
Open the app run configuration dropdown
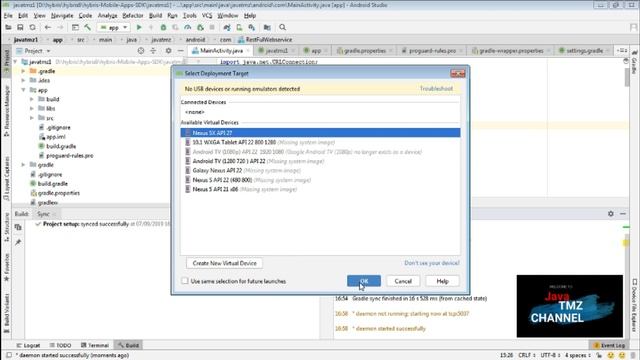(x=114, y=27)
